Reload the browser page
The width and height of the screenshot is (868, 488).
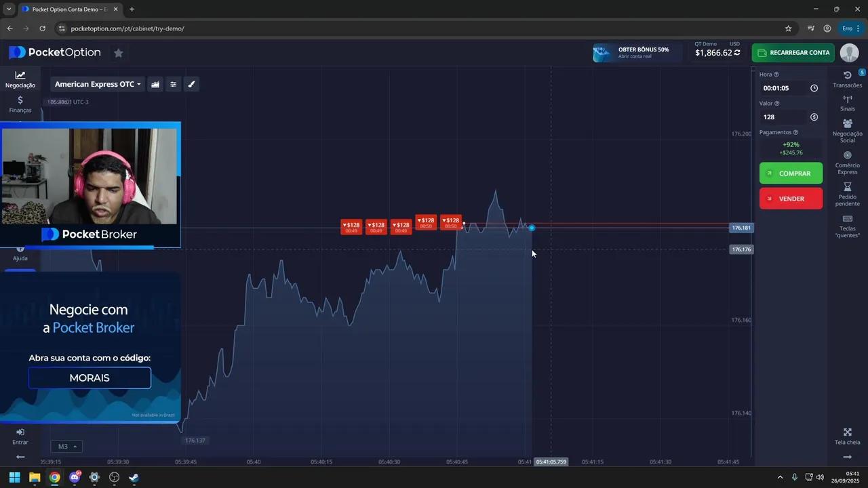pos(42,28)
